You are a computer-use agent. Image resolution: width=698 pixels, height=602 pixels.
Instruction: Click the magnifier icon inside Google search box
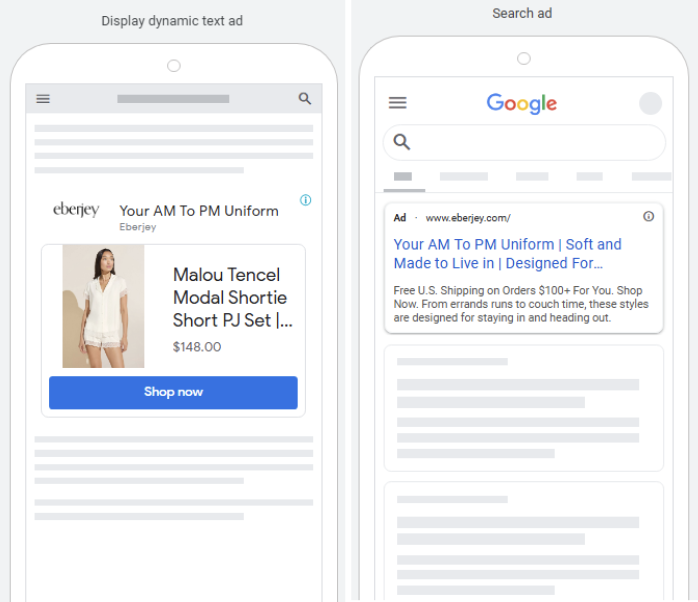402,142
